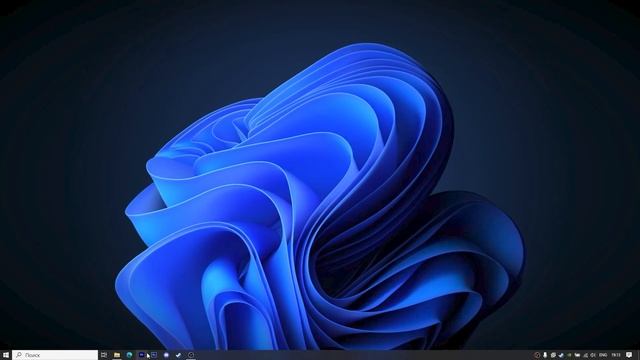Open the round purple chat app icon
Image resolution: width=640 pixels, height=360 pixels.
(166, 355)
